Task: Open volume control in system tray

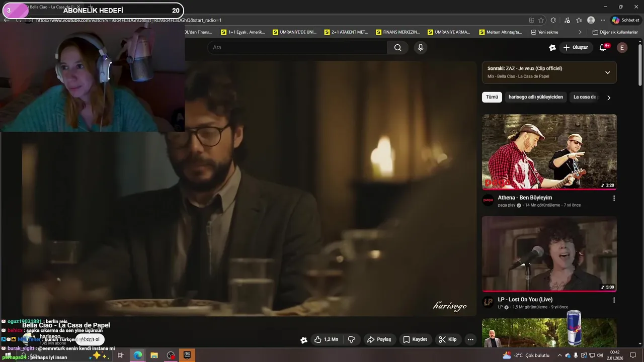Action: pos(600,355)
